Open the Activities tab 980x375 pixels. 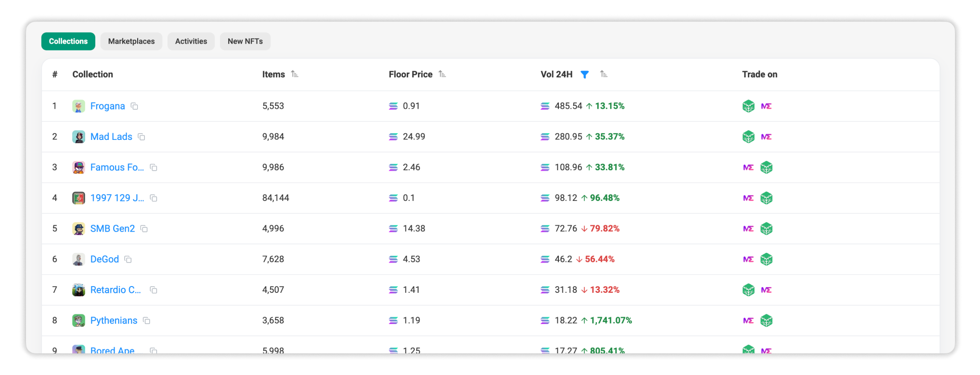(x=191, y=41)
